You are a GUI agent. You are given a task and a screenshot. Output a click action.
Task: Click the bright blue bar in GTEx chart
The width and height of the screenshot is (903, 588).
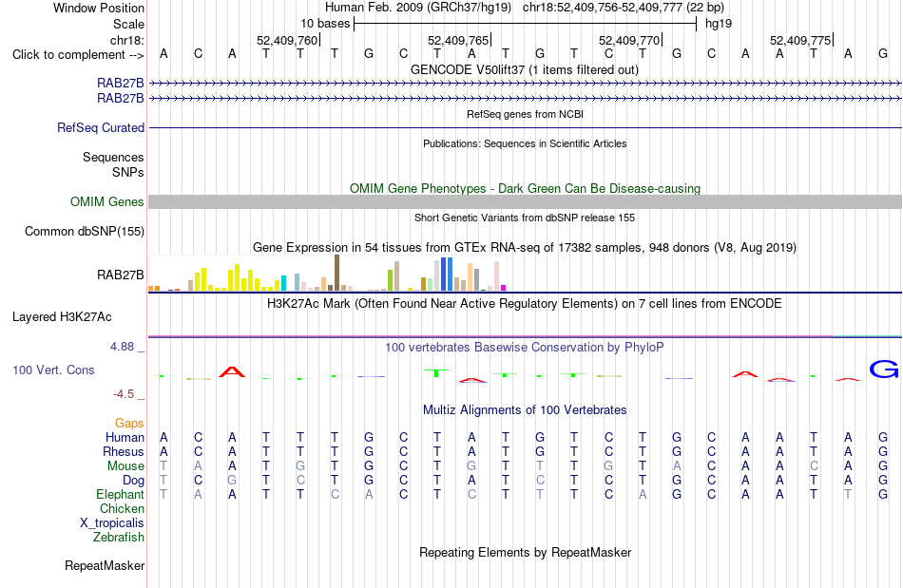tap(450, 275)
